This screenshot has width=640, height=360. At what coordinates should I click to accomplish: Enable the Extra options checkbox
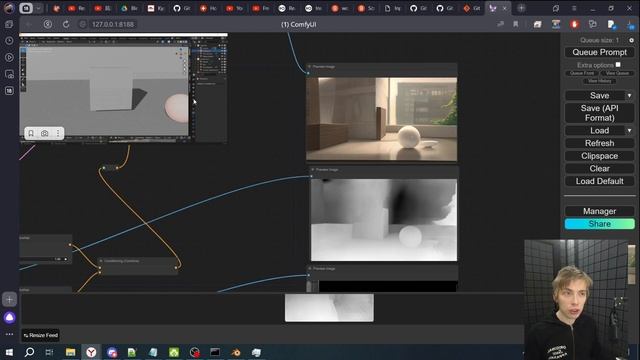coord(618,64)
